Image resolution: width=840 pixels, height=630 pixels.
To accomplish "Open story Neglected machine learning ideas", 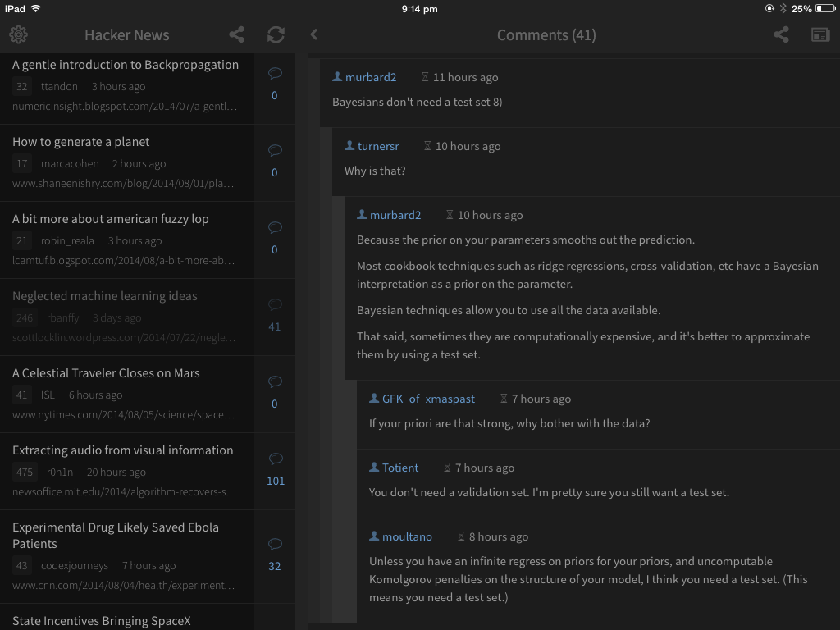I will (104, 296).
